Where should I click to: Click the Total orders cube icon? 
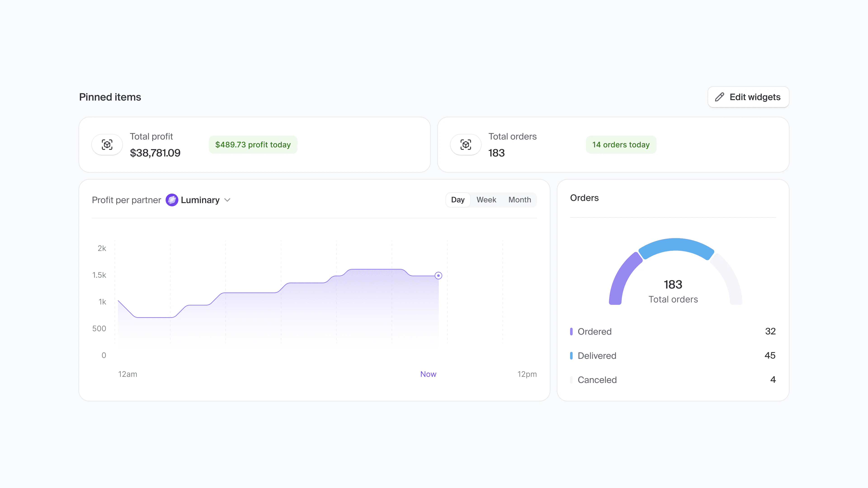(466, 145)
